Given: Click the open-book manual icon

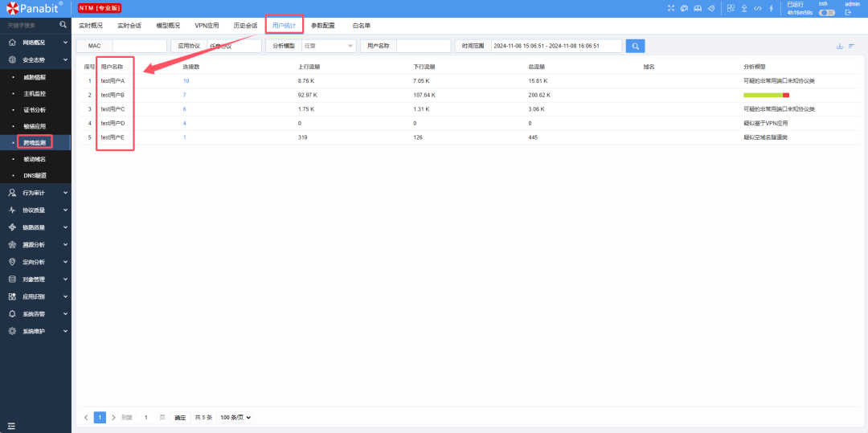Looking at the screenshot, I should pyautogui.click(x=698, y=8).
